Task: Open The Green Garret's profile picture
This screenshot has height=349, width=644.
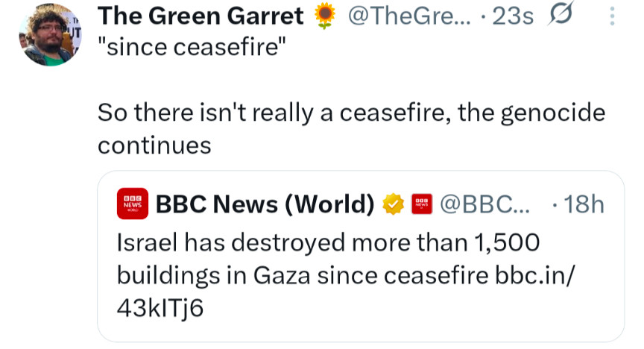Action: (48, 35)
